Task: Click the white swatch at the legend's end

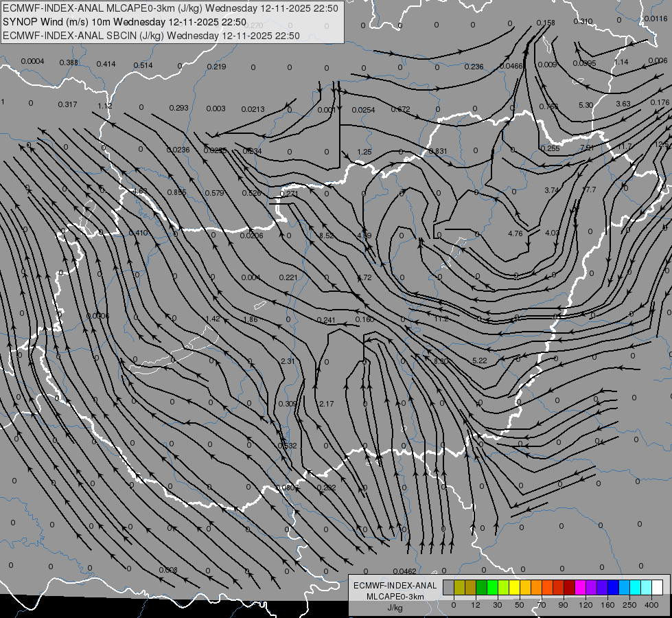Action: [x=658, y=587]
